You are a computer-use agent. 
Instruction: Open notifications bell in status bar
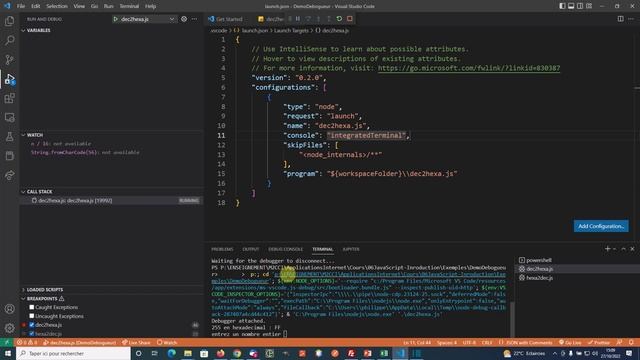(x=631, y=342)
